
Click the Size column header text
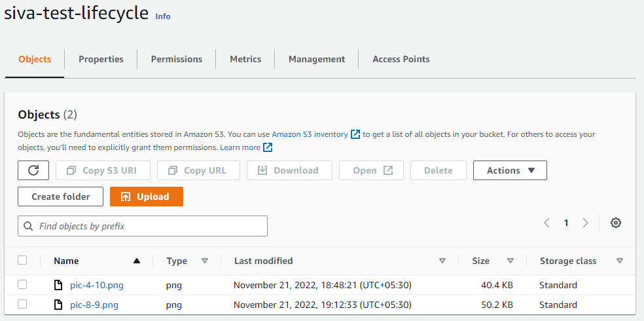tap(480, 261)
